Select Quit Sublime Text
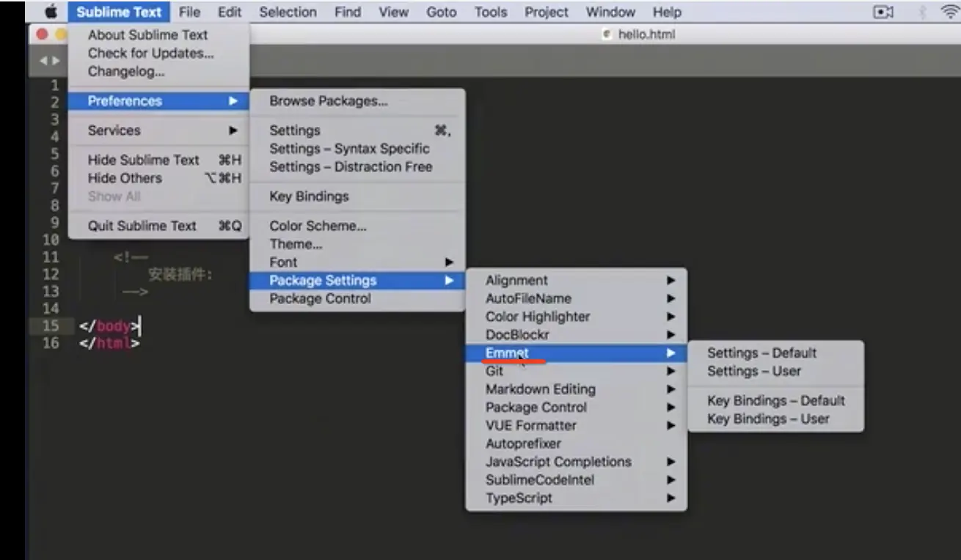This screenshot has height=560, width=961. [x=158, y=226]
